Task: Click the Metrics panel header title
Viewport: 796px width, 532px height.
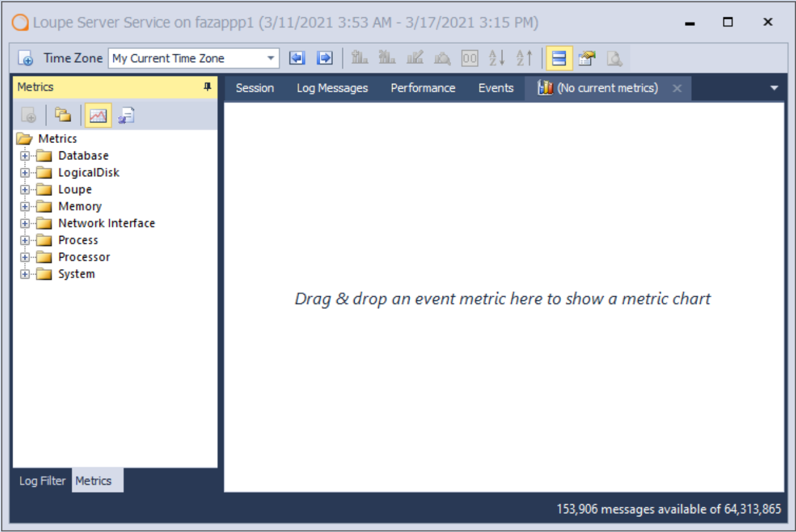Action: point(36,87)
